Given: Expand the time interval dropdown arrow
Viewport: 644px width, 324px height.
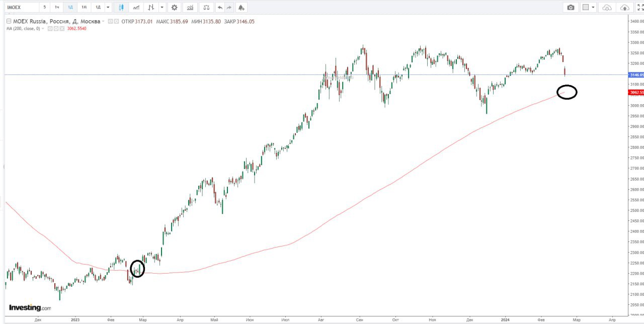Looking at the screenshot, I should pos(108,8).
